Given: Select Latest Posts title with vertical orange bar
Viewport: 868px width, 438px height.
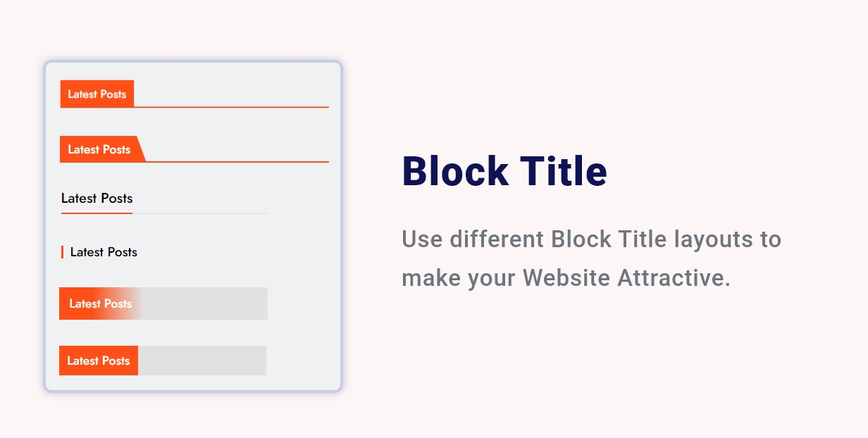Looking at the screenshot, I should (x=104, y=252).
